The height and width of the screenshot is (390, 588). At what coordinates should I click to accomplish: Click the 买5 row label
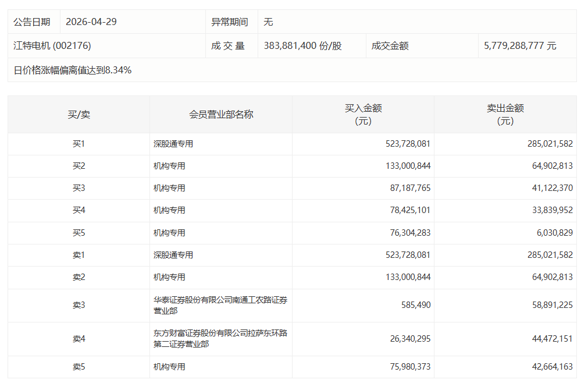coord(79,233)
